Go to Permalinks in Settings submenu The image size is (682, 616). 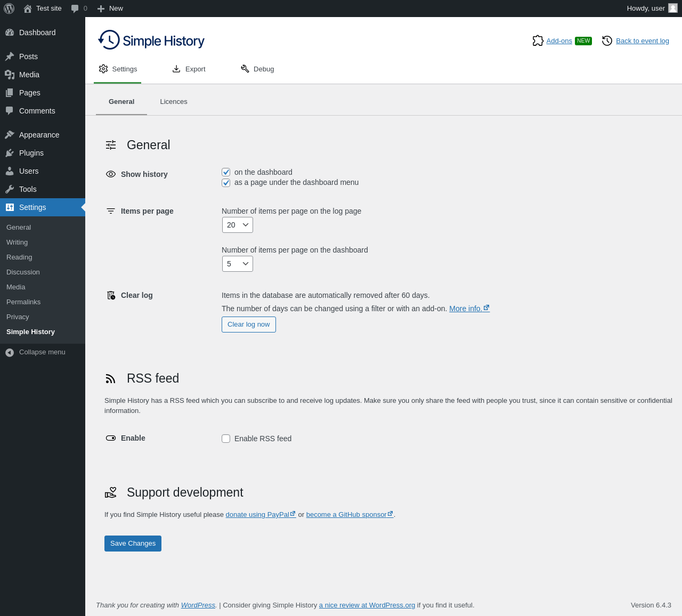click(23, 302)
